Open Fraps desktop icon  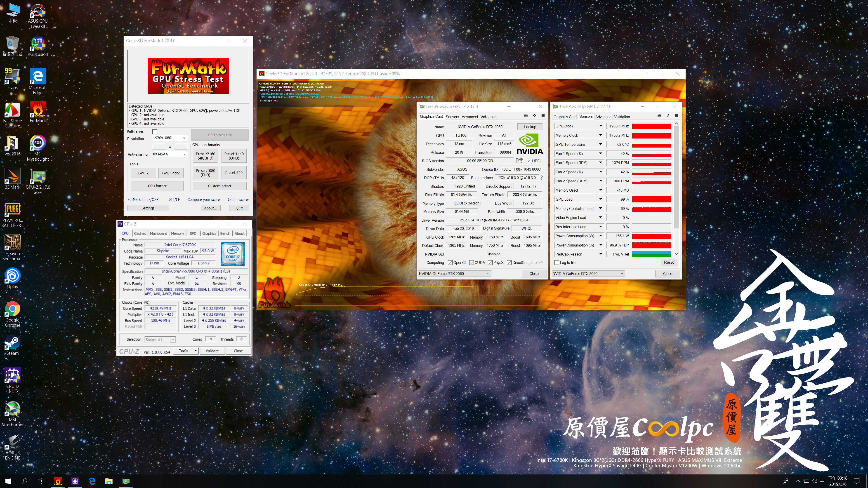[x=12, y=79]
